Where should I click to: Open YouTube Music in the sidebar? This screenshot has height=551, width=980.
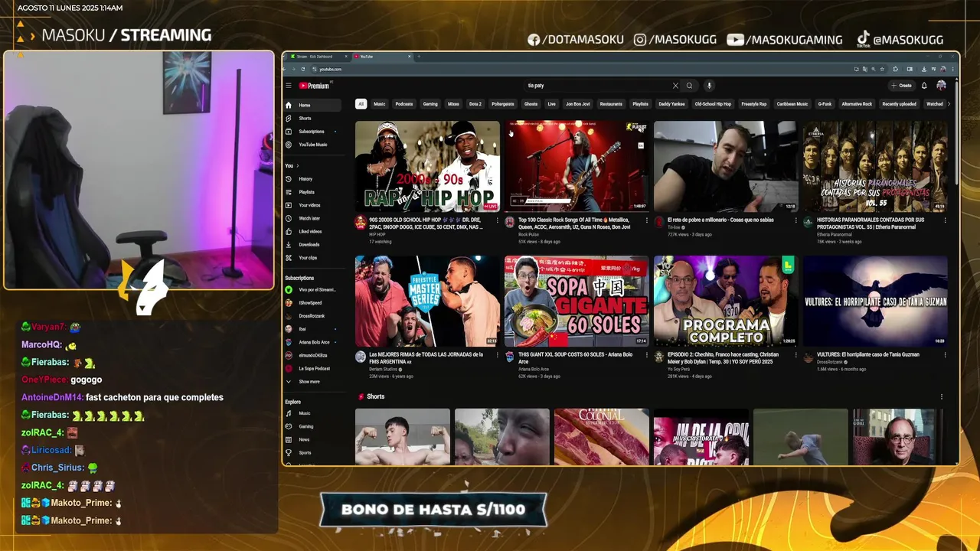312,144
